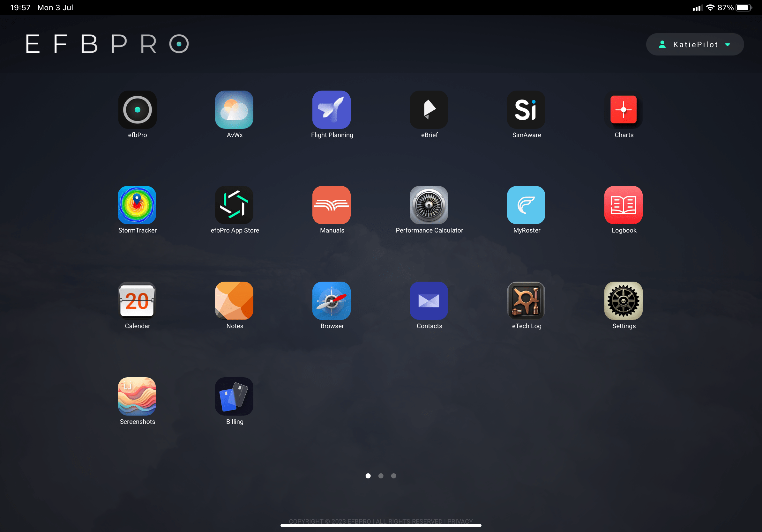The image size is (762, 532).
Task: Open the Settings app
Action: [623, 300]
